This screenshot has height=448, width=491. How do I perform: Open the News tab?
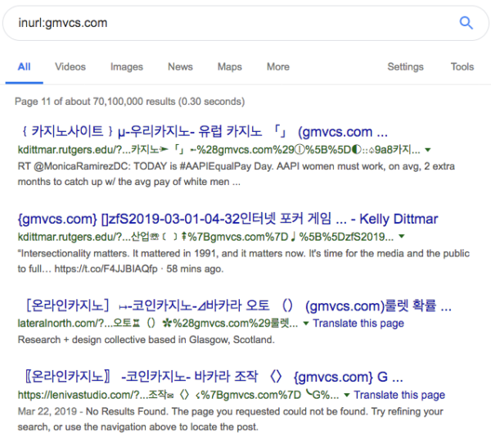[x=180, y=67]
